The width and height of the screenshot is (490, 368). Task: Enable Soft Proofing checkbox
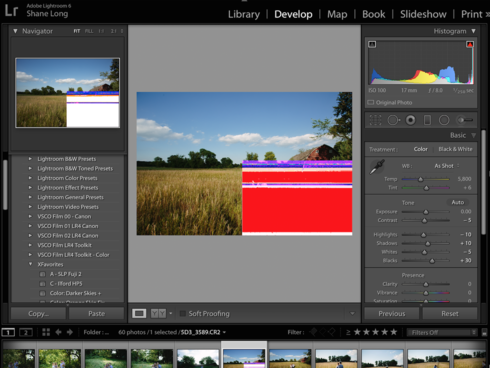tap(182, 314)
